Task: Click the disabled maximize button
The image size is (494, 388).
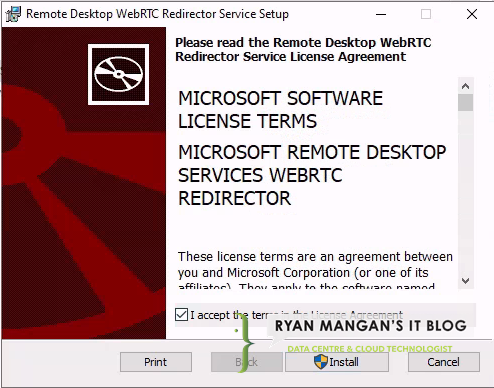Action: (426, 14)
